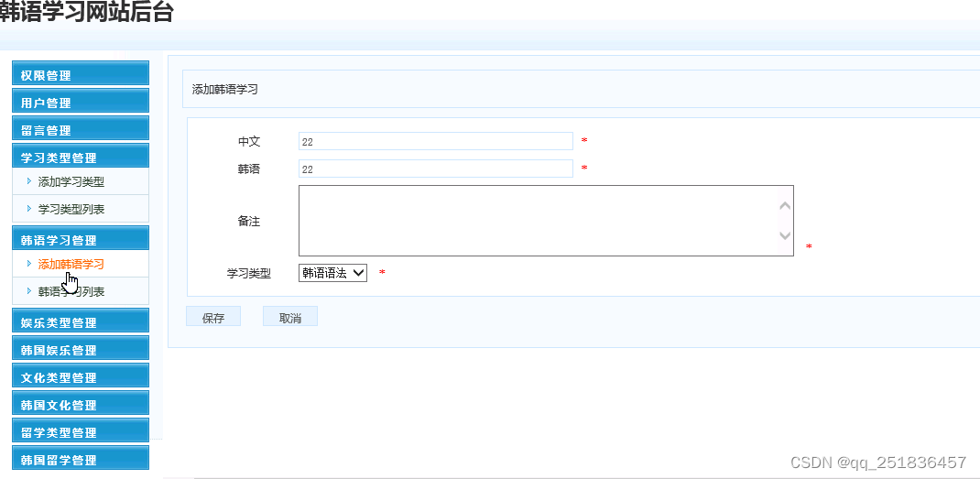Open the 韩国留学管理 section

[x=81, y=458]
